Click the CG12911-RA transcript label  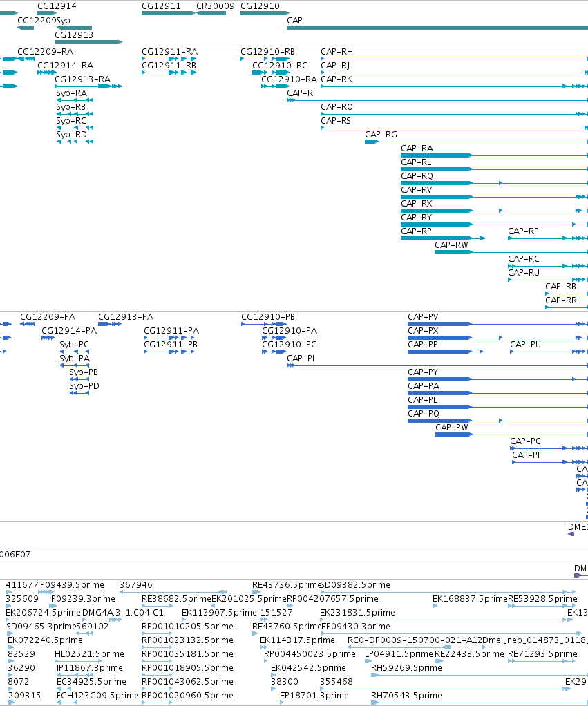(169, 51)
